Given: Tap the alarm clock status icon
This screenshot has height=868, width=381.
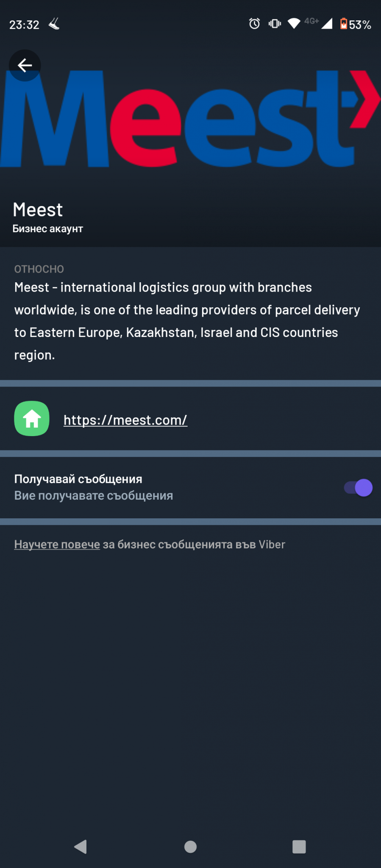Looking at the screenshot, I should click(254, 24).
